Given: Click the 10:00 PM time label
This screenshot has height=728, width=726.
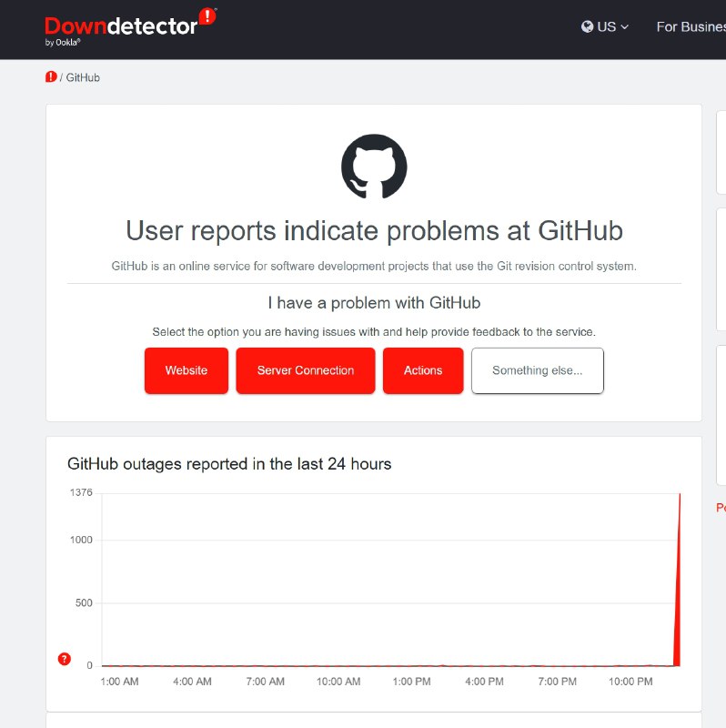Looking at the screenshot, I should (630, 681).
